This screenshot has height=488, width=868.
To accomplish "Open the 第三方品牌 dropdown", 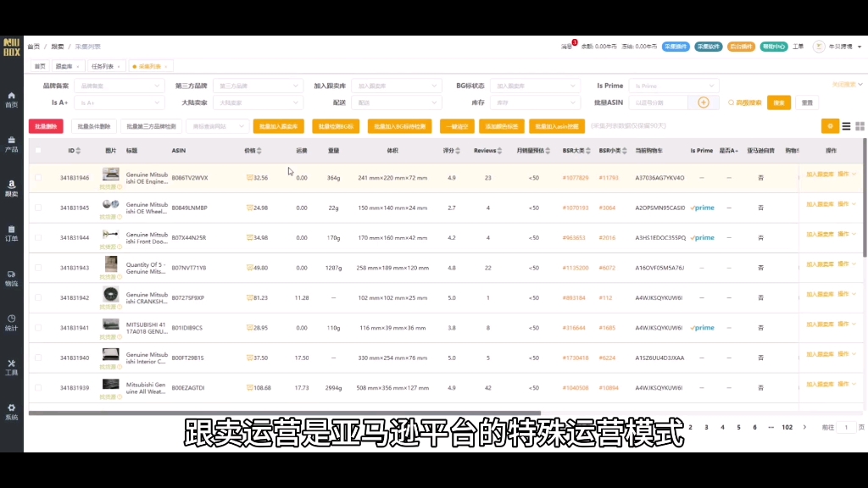I will pyautogui.click(x=258, y=86).
